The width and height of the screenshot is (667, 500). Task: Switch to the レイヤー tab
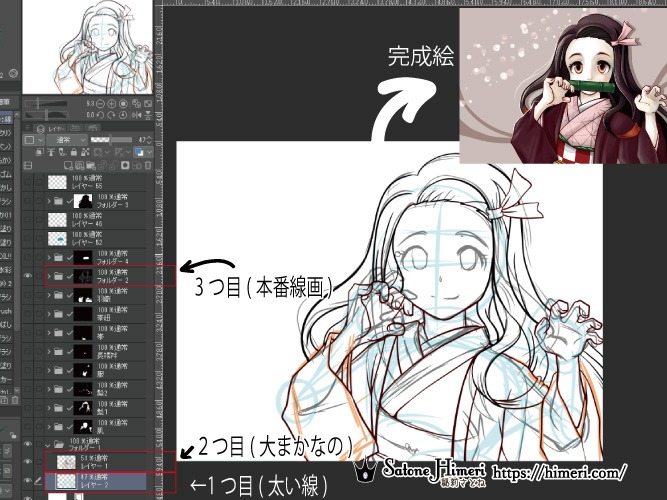click(x=51, y=128)
